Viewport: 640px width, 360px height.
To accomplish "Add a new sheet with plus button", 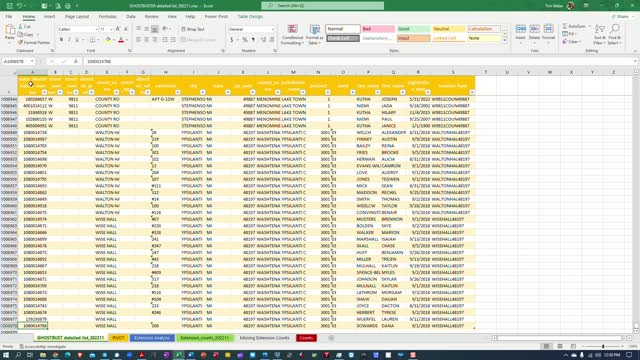I will [331, 338].
